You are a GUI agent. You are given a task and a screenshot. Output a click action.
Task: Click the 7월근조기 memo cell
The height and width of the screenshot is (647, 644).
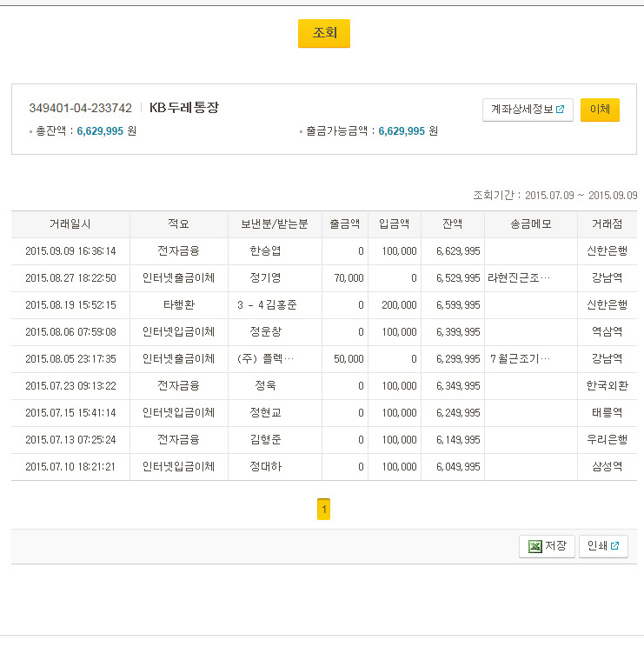[520, 359]
